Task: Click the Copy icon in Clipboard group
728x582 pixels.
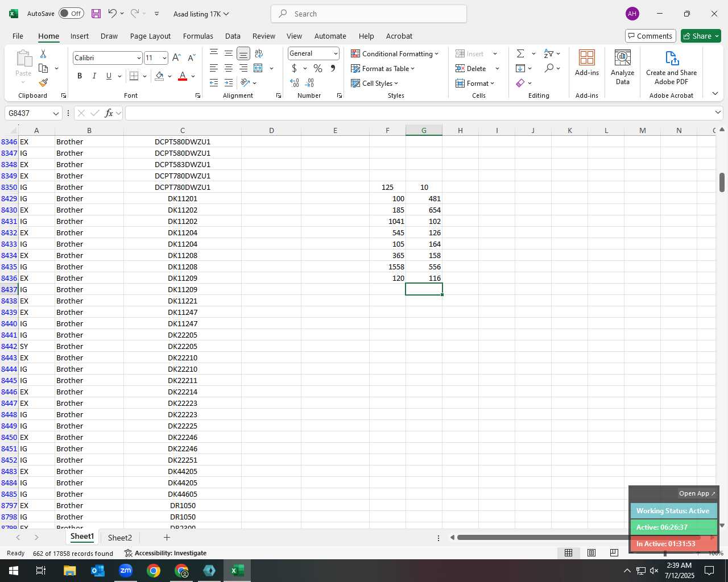Action: click(43, 68)
